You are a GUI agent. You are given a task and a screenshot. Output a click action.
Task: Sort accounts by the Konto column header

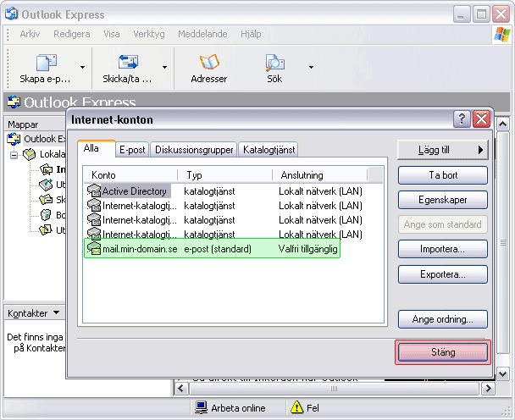[131, 175]
